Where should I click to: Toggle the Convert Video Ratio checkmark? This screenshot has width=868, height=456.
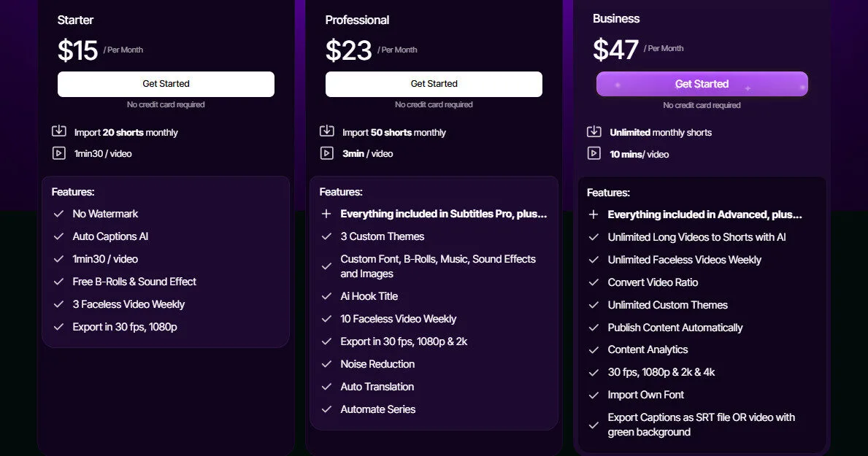594,282
